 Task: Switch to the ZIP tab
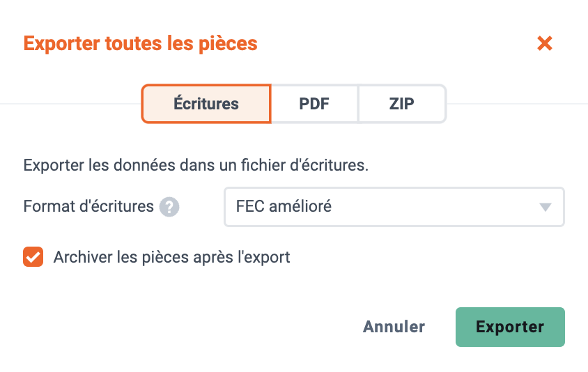click(x=402, y=104)
